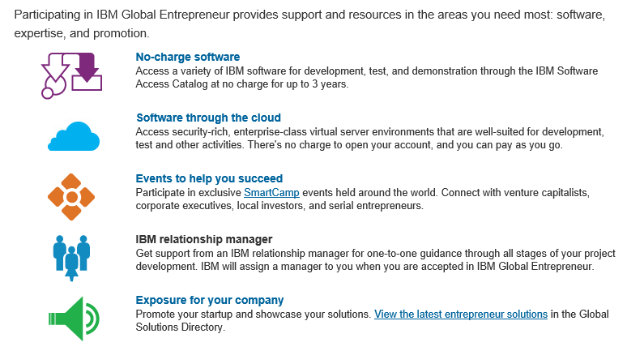
Task: Click the sound waves on the megaphone icon
Action: pos(92,319)
